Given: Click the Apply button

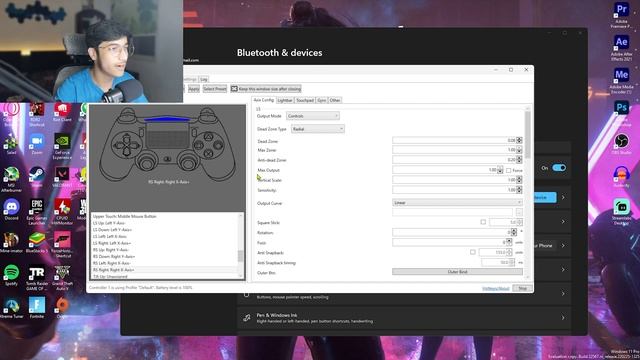Looking at the screenshot, I should click(x=194, y=89).
